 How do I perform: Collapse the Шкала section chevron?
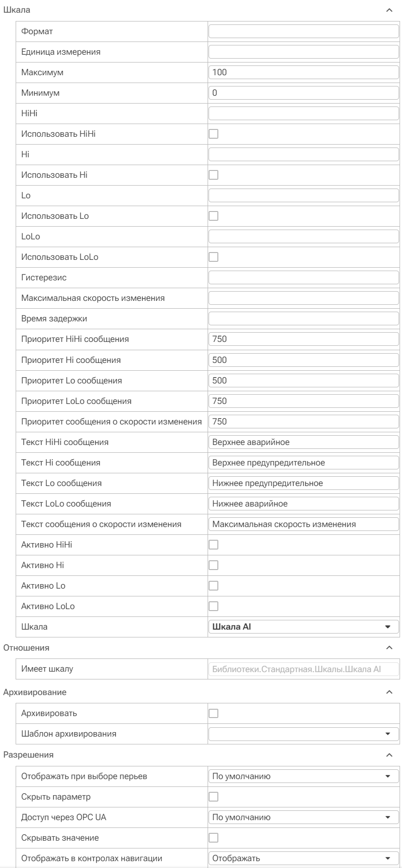(x=389, y=10)
